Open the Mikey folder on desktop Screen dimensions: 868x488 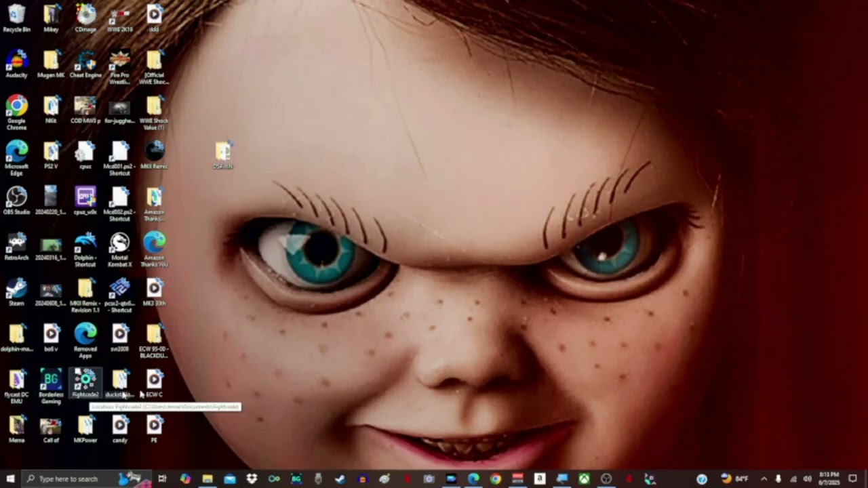51,18
